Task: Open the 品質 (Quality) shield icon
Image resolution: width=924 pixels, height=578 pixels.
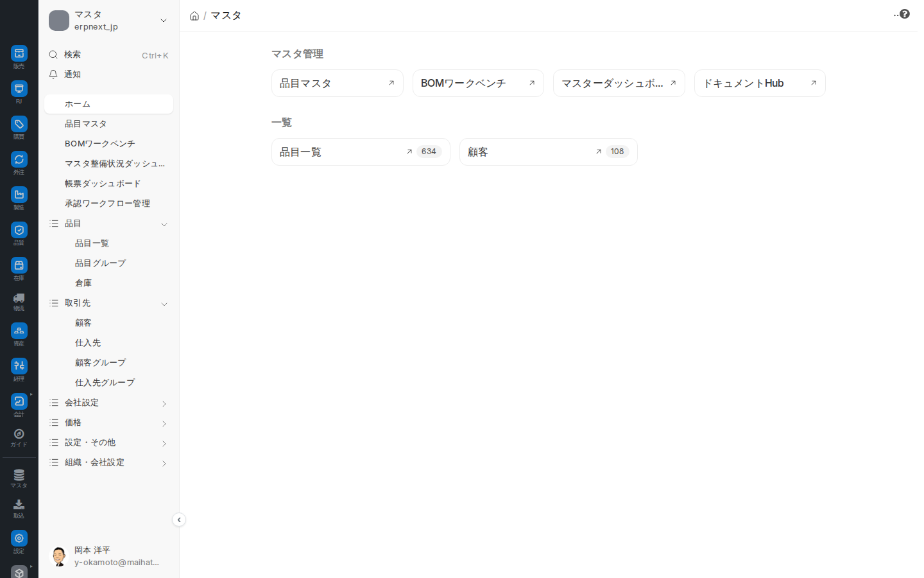Action: (19, 230)
